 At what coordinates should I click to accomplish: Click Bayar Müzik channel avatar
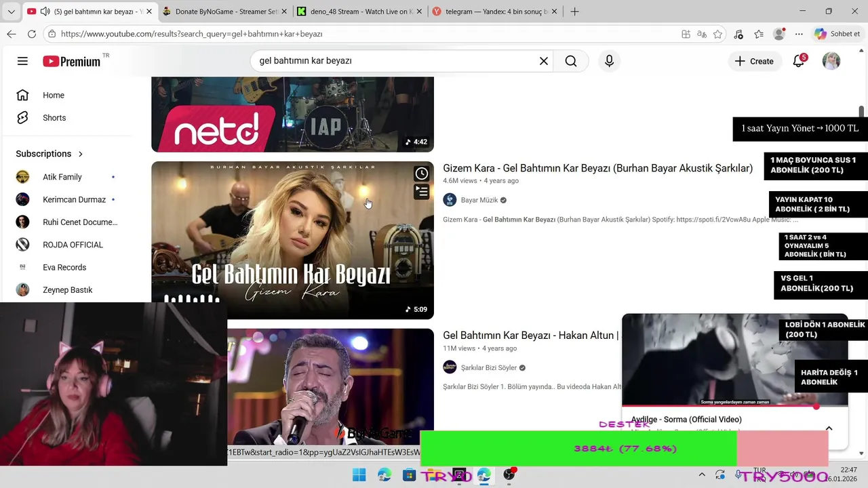tap(450, 200)
